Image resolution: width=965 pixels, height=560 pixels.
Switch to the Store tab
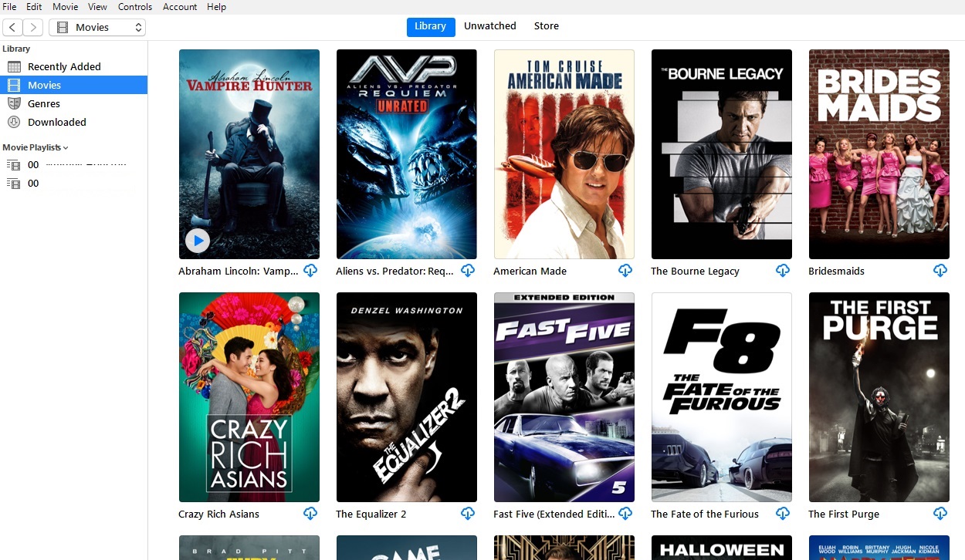547,26
